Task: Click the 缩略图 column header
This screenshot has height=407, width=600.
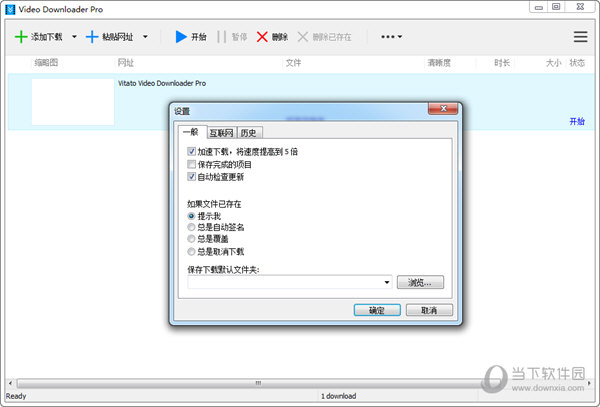Action: [46, 63]
